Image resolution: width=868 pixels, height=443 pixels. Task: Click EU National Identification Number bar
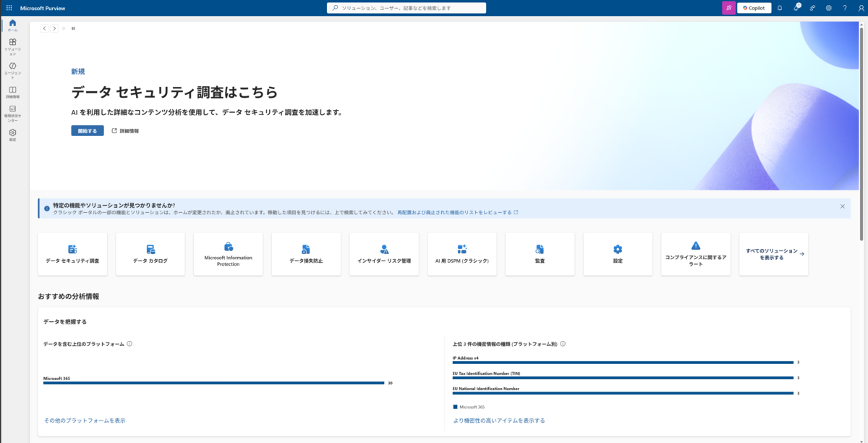pos(623,393)
